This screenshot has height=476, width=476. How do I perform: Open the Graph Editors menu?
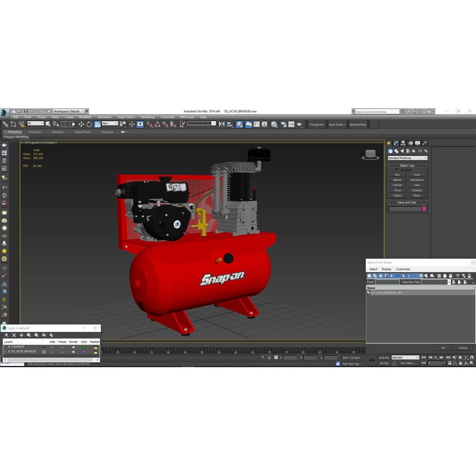126,117
